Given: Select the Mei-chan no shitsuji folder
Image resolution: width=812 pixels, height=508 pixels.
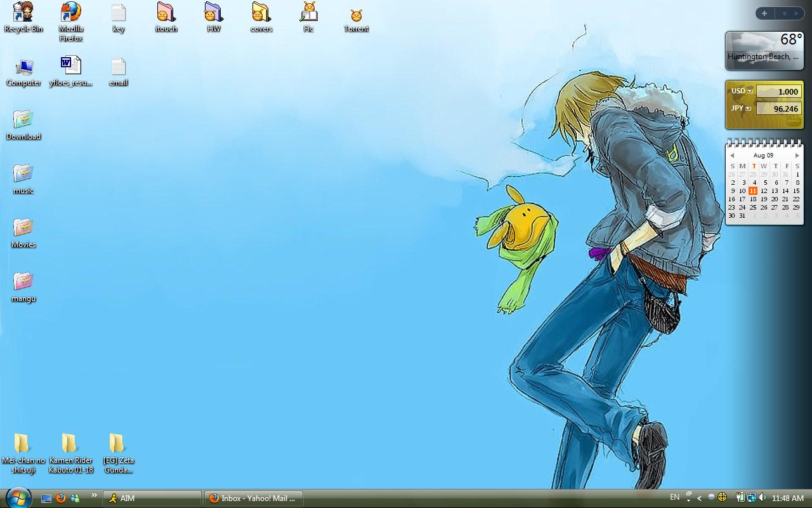Looking at the screenshot, I should [x=23, y=453].
